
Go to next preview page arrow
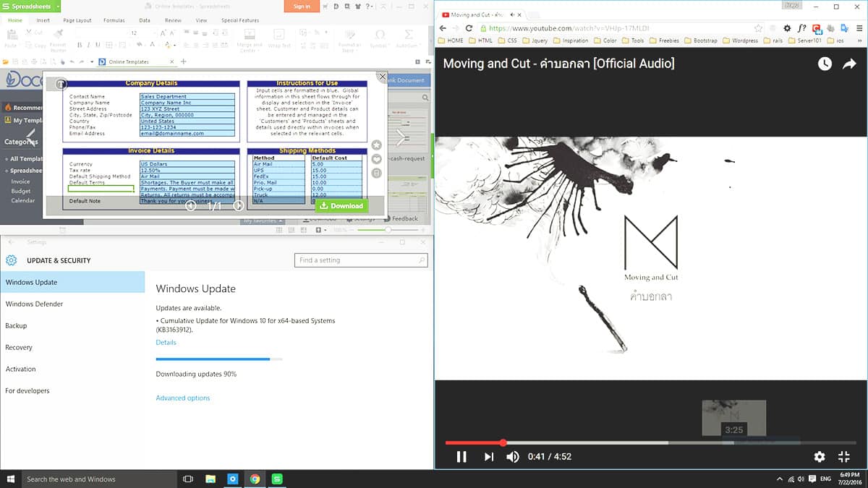(x=239, y=206)
